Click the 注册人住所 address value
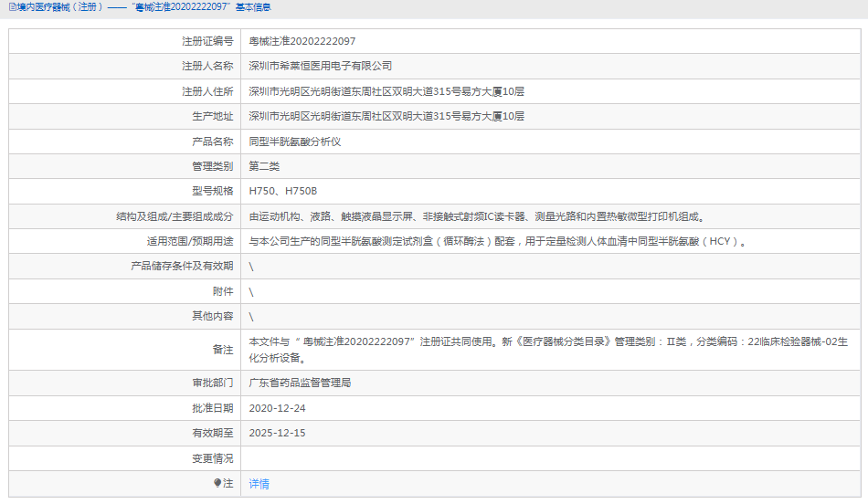This screenshot has width=868, height=504. tap(386, 92)
